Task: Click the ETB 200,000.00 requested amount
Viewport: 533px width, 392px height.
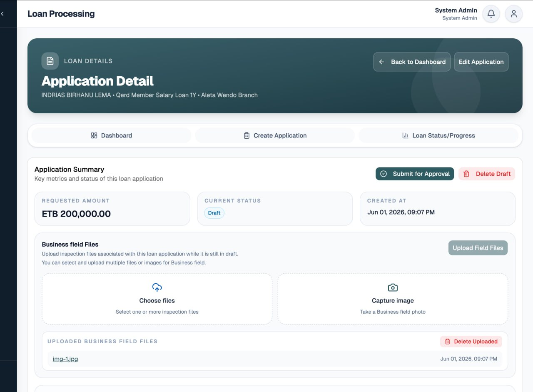Action: pos(76,214)
